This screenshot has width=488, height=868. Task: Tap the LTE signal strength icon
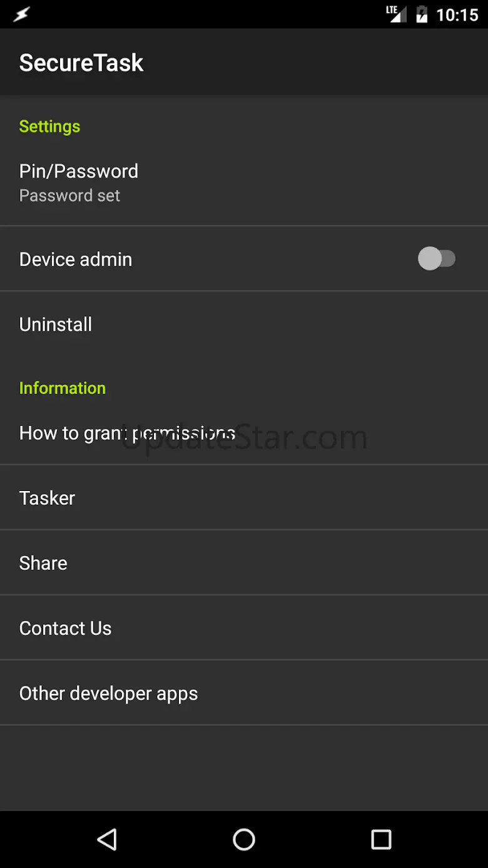click(395, 14)
